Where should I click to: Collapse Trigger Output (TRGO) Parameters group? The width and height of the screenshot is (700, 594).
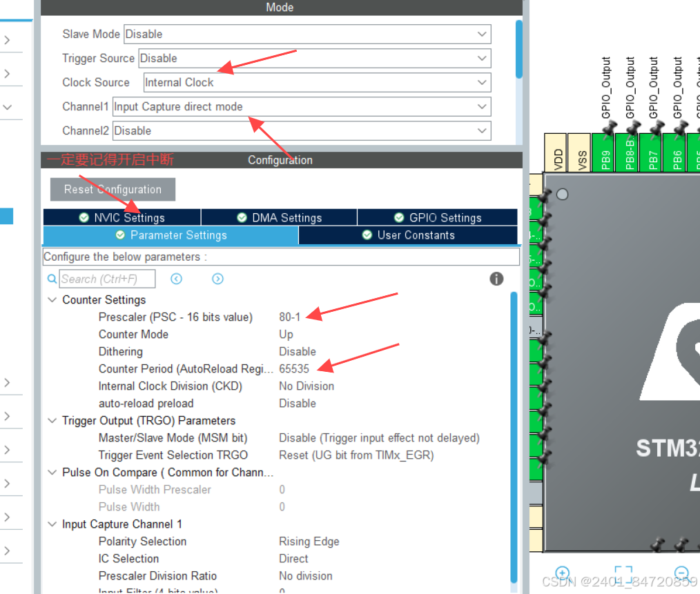[x=52, y=421]
